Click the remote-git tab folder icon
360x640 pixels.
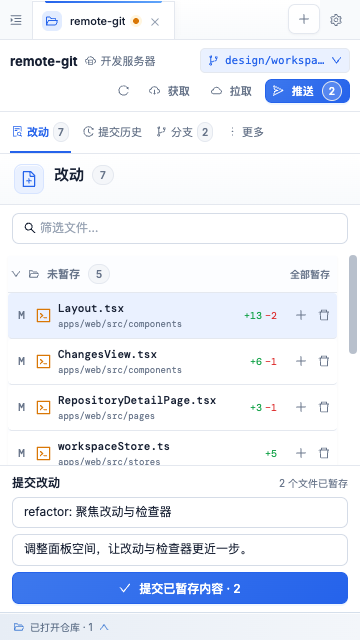tap(52, 21)
